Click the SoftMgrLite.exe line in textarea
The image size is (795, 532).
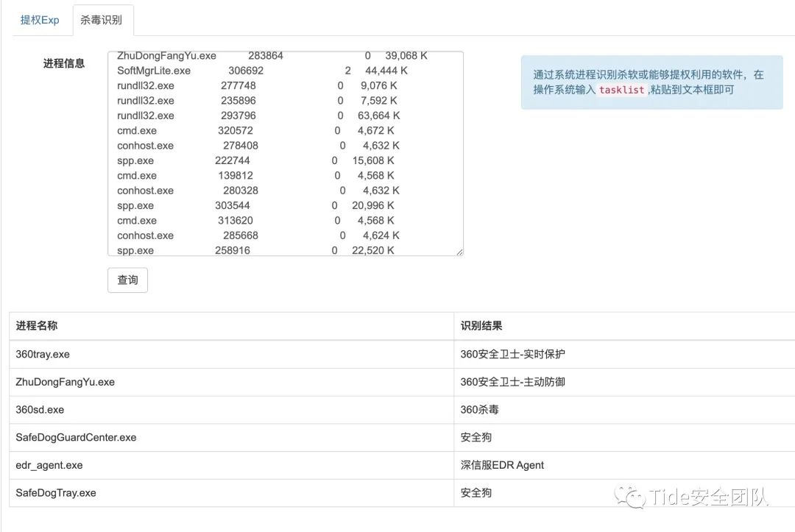tap(262, 71)
